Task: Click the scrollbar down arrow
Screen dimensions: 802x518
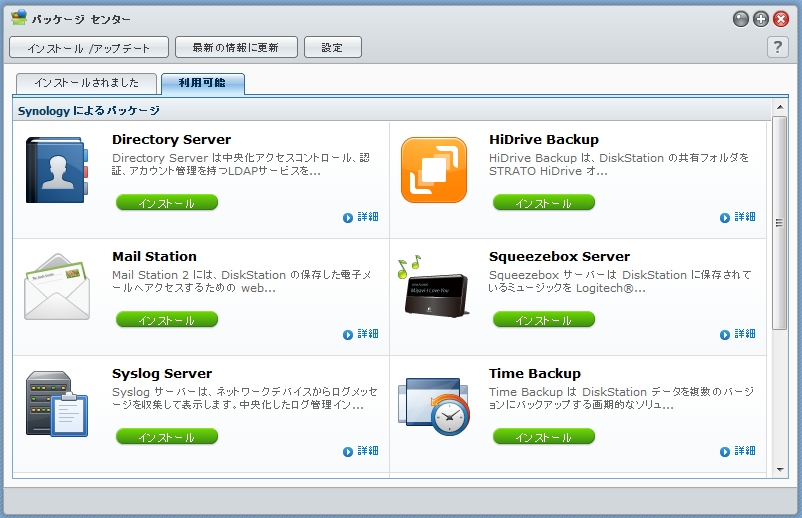Action: pos(779,469)
